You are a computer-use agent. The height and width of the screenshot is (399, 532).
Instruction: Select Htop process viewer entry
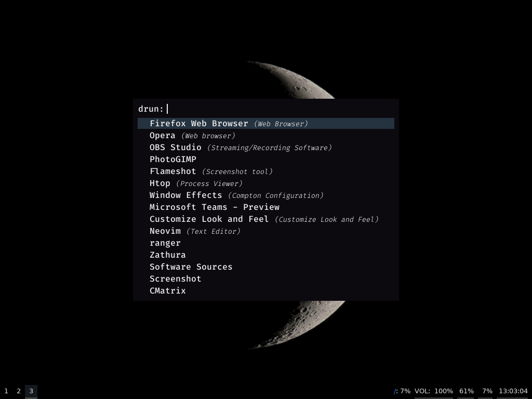[x=265, y=183]
